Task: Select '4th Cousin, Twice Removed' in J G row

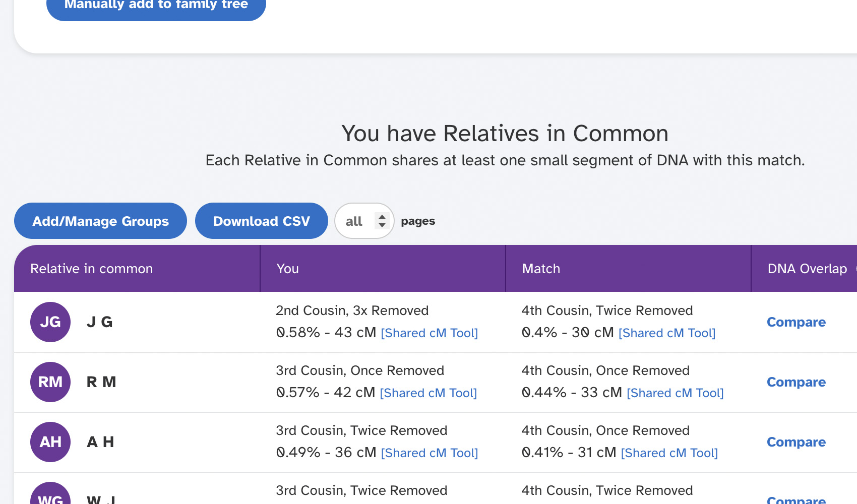Action: 607,310
